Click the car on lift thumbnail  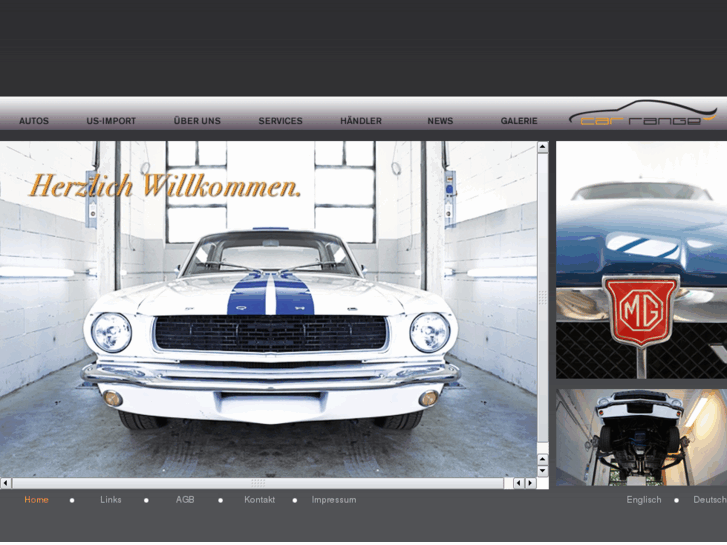(641, 437)
